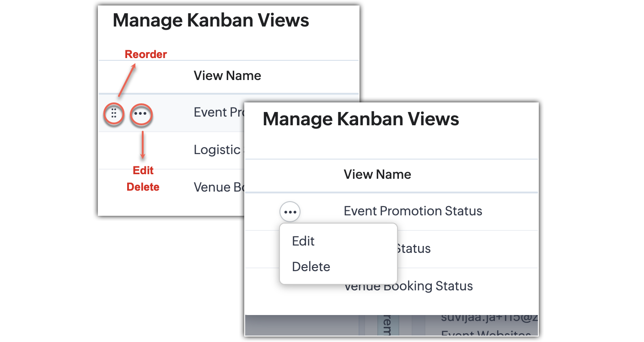Screen dimensions: 644x342
Task: Click the truncated Event Pro view name
Action: [219, 112]
